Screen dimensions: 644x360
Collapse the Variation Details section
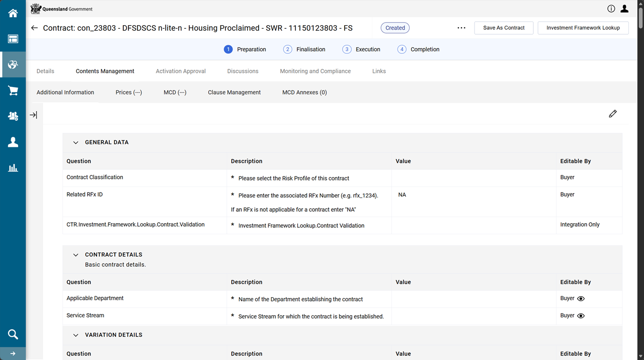pos(76,335)
